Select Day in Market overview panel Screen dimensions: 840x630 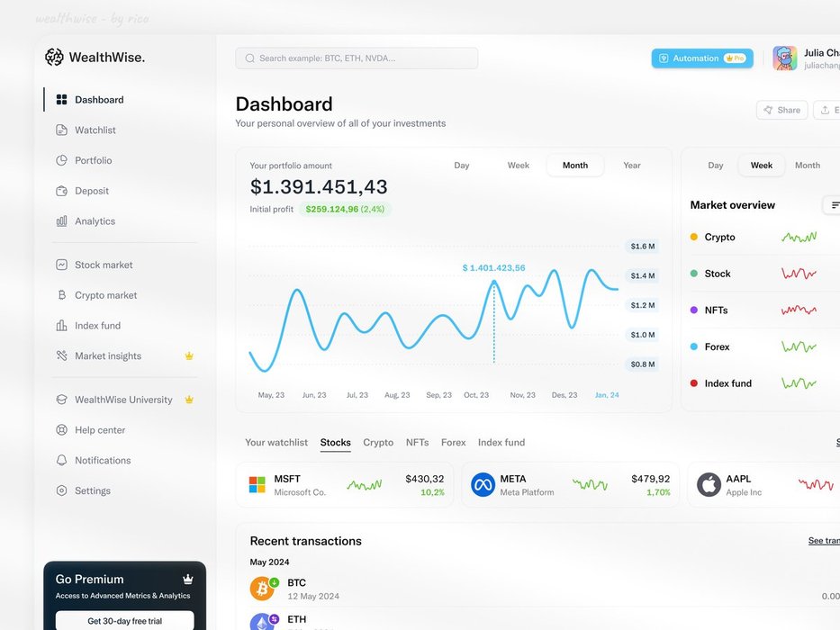pos(715,166)
